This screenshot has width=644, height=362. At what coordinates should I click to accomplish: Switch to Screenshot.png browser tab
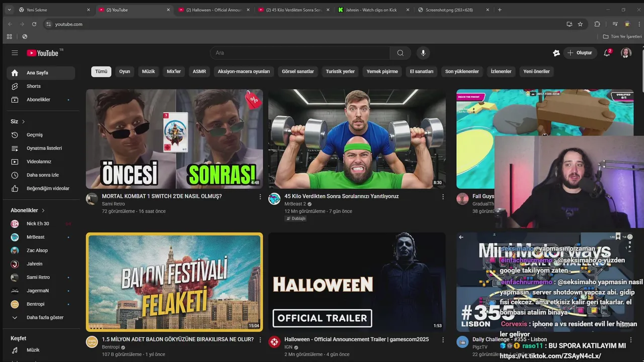[453, 10]
